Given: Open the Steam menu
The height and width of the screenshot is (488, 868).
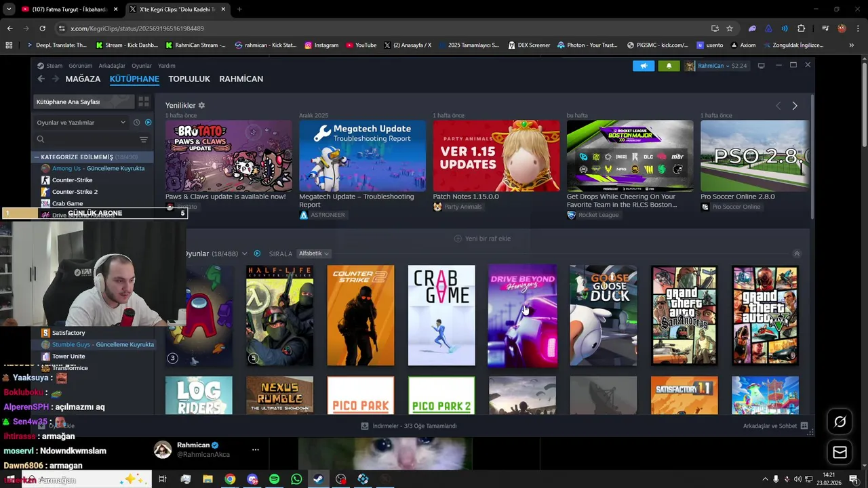Looking at the screenshot, I should 54,66.
